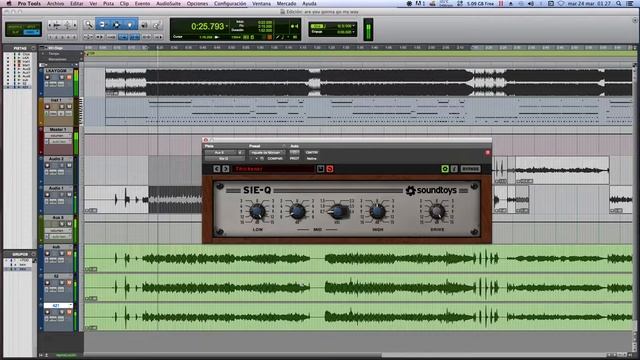Viewport: 640px width, 360px height.
Task: Click the red target button in plugin window
Action: [x=487, y=153]
